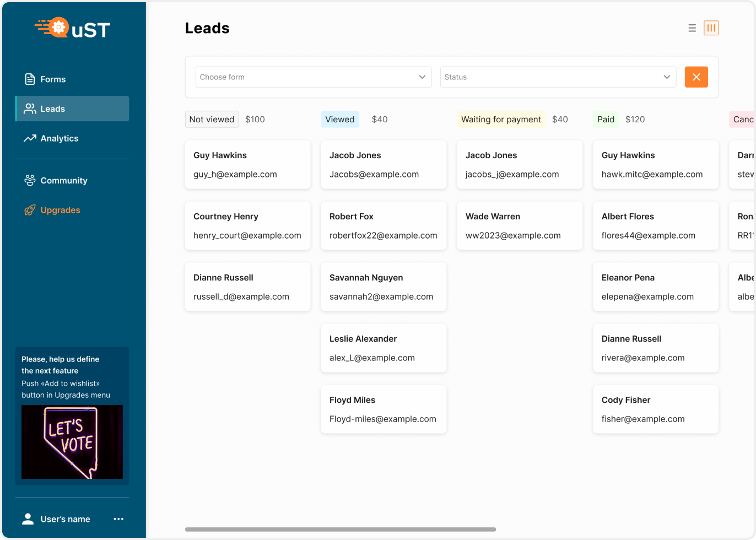Switch to kanban column view
The image size is (756, 540).
coord(711,28)
